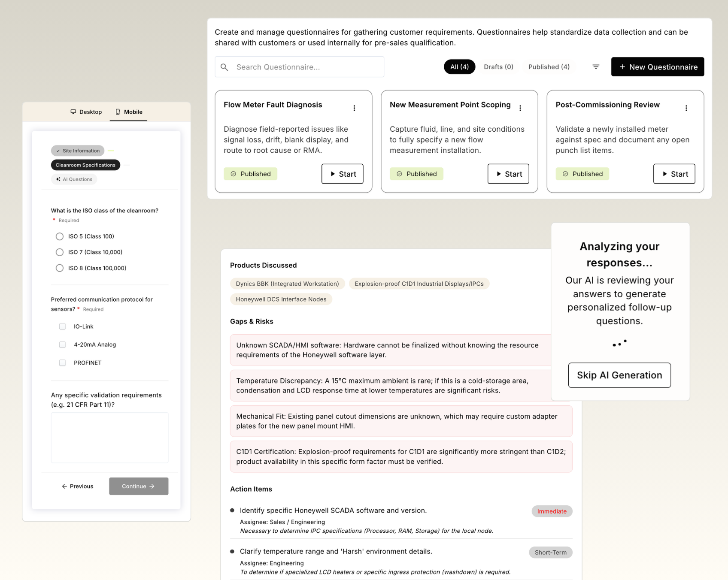This screenshot has width=728, height=580.
Task: Open Flow Meter Fault Diagnosis more menu
Action: pyautogui.click(x=354, y=108)
